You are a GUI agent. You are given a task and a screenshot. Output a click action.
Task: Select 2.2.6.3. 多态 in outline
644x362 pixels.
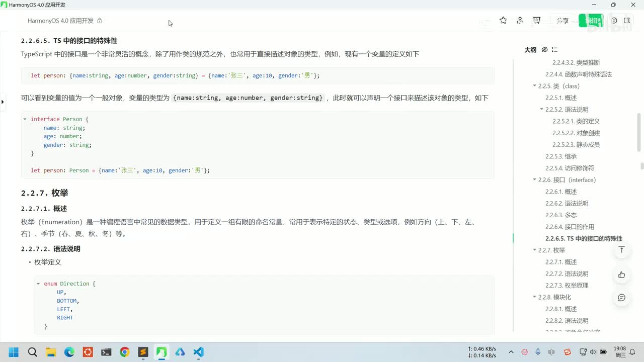(x=561, y=215)
